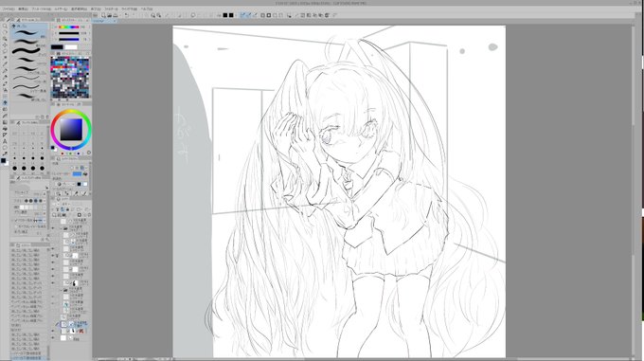This screenshot has width=644, height=361.
Task: Select the Zoom magnifier tool
Action: 5,26
